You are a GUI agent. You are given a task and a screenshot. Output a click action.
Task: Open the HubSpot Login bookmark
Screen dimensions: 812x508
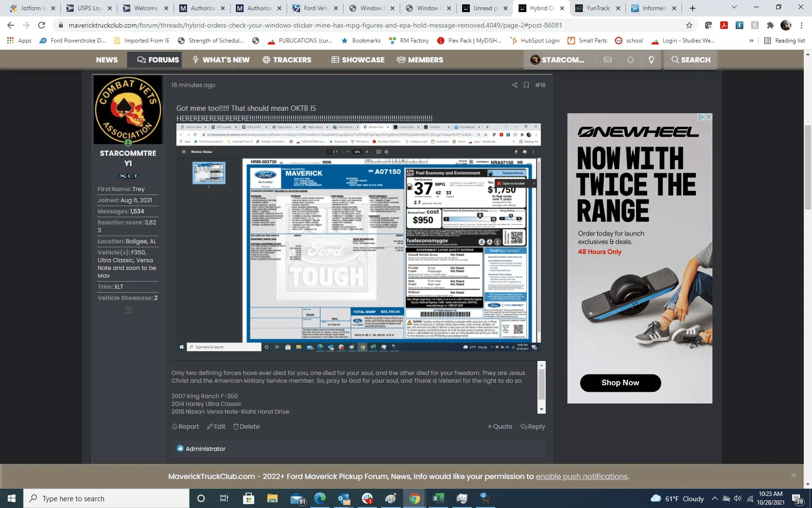534,41
